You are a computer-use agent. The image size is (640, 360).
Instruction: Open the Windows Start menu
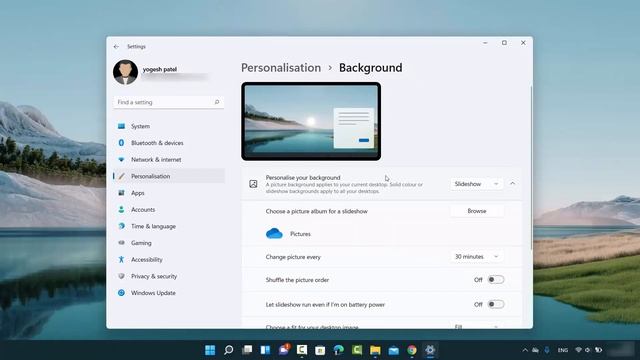210,350
